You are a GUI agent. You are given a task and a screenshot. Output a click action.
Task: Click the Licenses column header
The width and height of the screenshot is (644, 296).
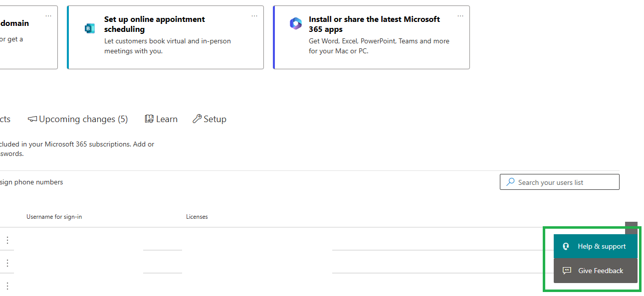[197, 217]
